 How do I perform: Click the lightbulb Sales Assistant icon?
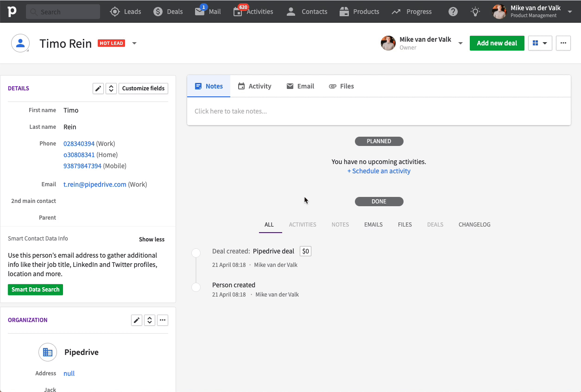475,12
